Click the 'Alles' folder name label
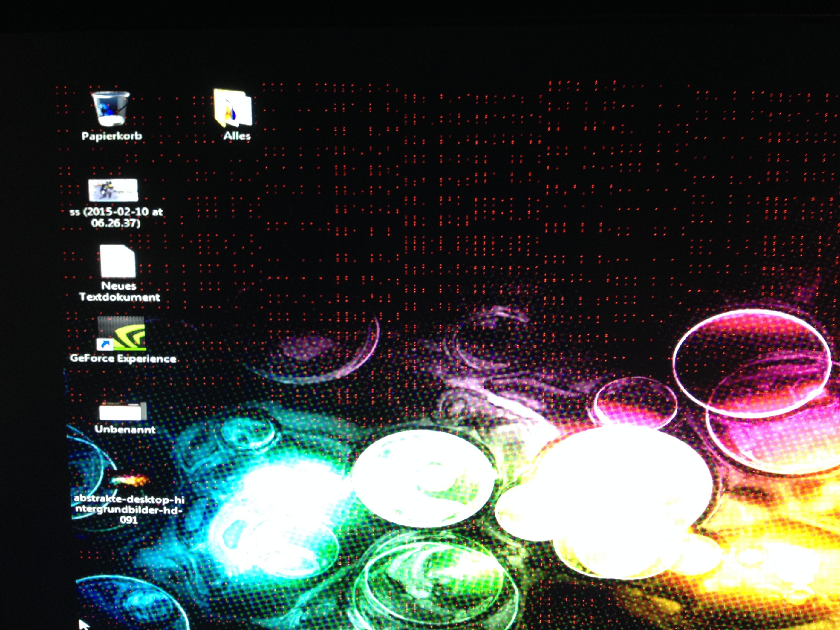Viewport: 840px width, 630px height. (237, 136)
